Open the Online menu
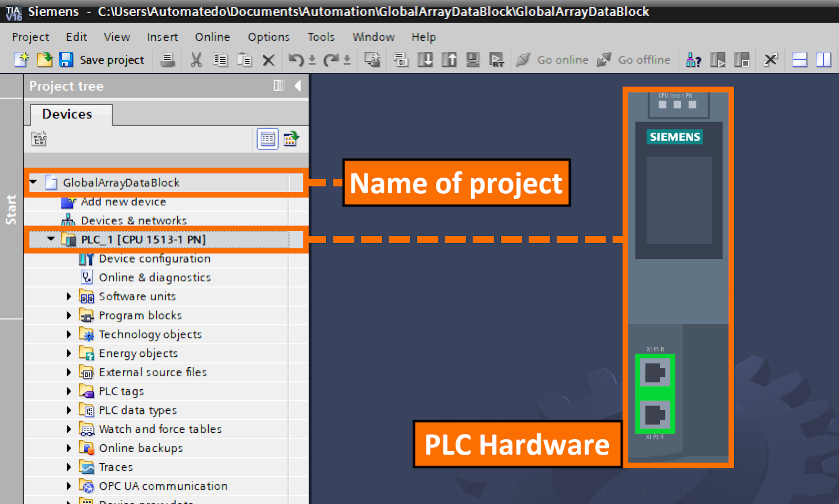839x504 pixels. [x=212, y=37]
